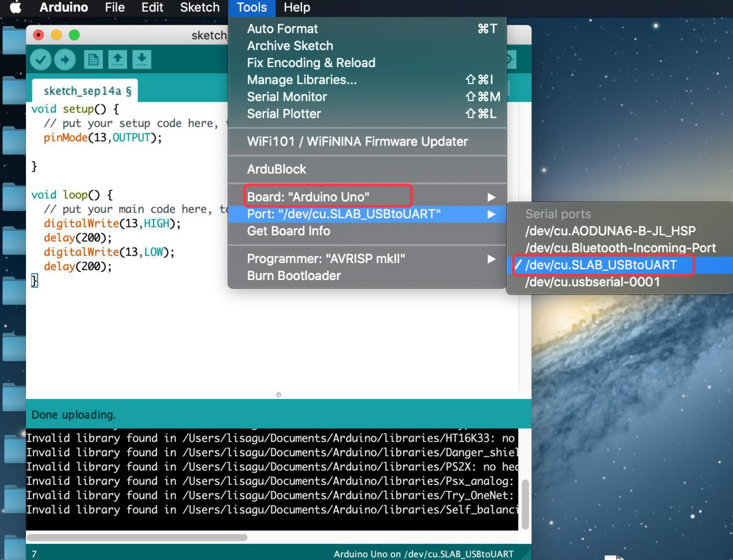Screen dimensions: 733x560
Task: Open Manage Libraries...
Action: (367, 80)
